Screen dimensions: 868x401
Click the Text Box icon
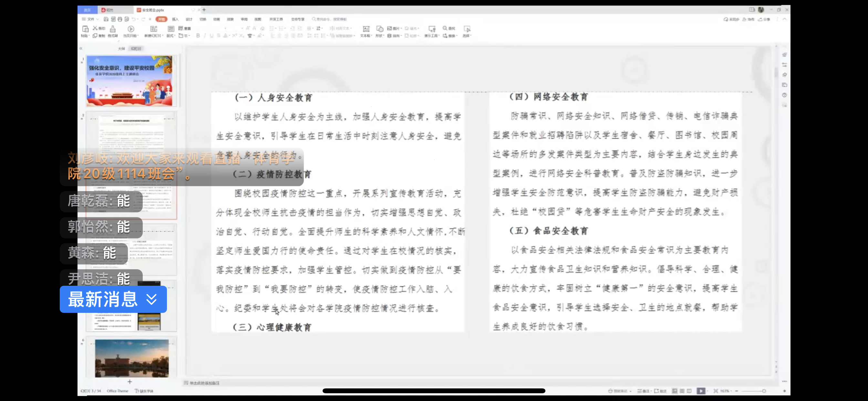pyautogui.click(x=366, y=29)
